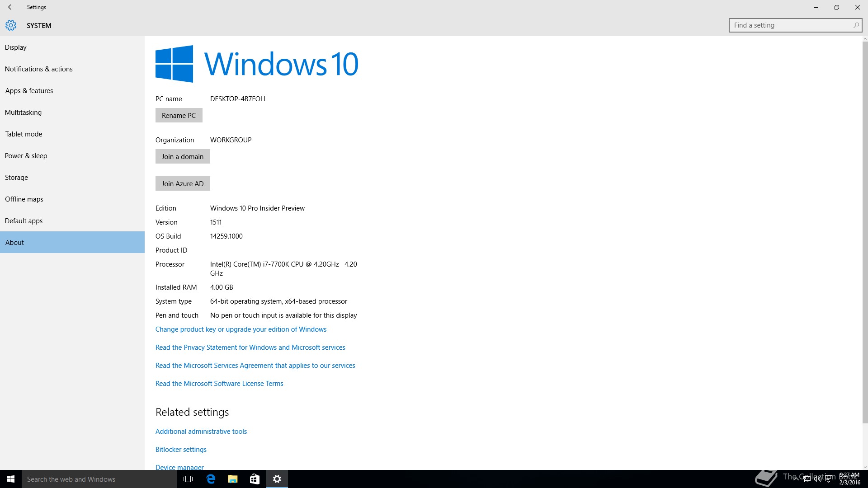Click the 64-bit operating system text
The image size is (868, 488).
tap(278, 301)
